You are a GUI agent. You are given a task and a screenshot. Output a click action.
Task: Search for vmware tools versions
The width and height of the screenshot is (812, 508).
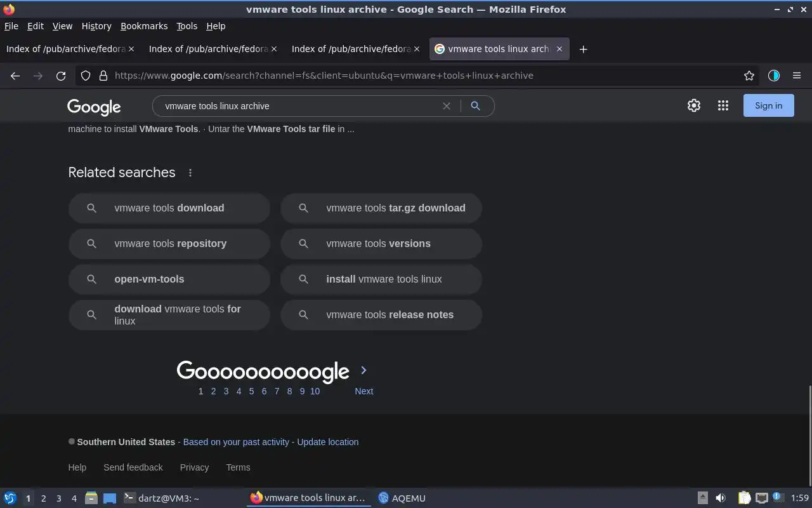(381, 244)
